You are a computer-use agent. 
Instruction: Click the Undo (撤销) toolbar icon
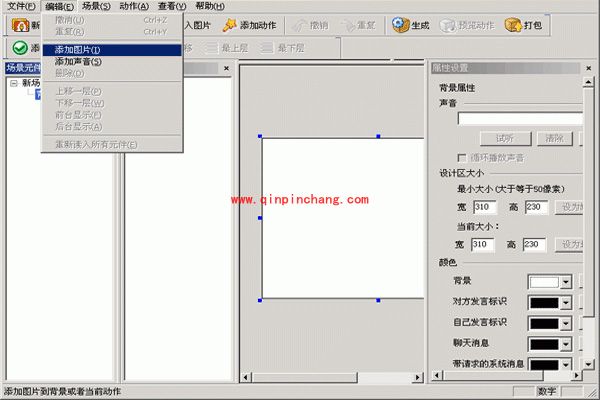299,26
